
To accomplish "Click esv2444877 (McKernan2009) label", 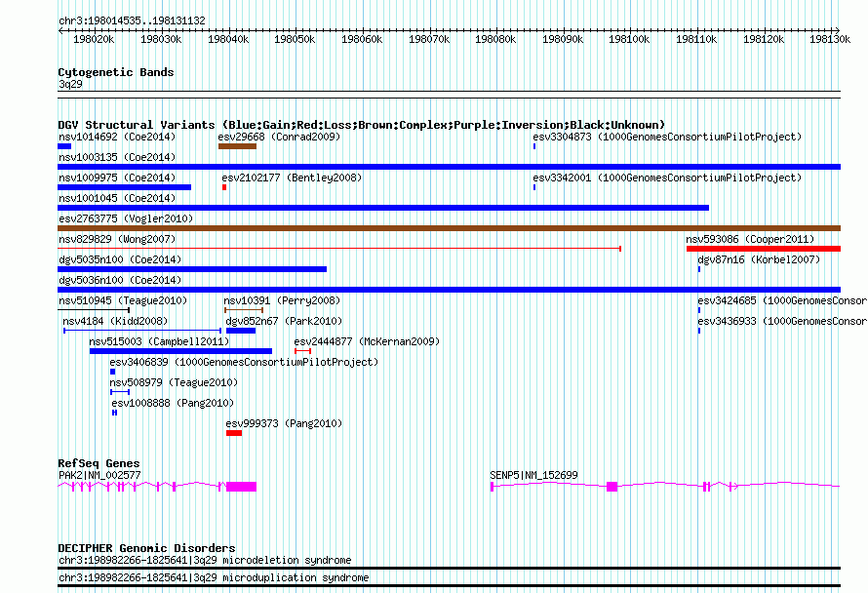I will (367, 341).
